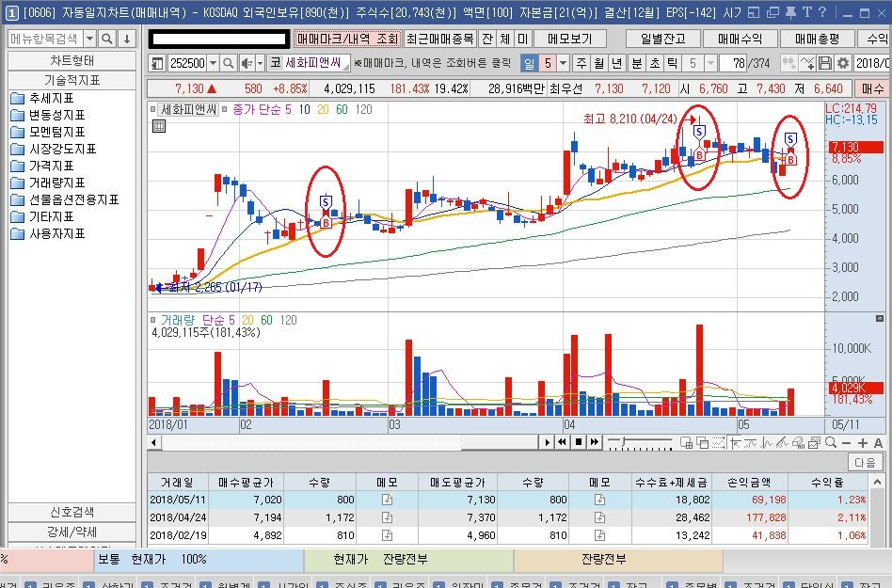The width and height of the screenshot is (892, 588).
Task: Click the 다음 next button
Action: click(865, 462)
